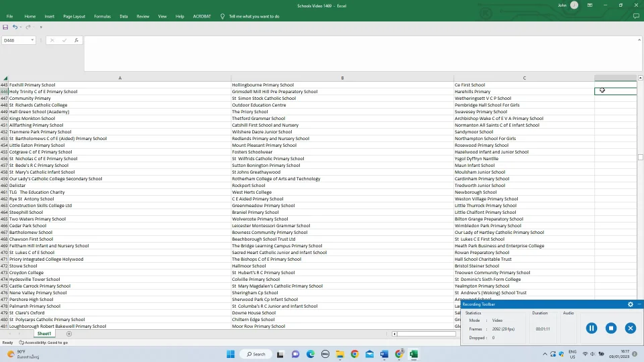
Task: Click the Undo arrow icon
Action: point(14,27)
